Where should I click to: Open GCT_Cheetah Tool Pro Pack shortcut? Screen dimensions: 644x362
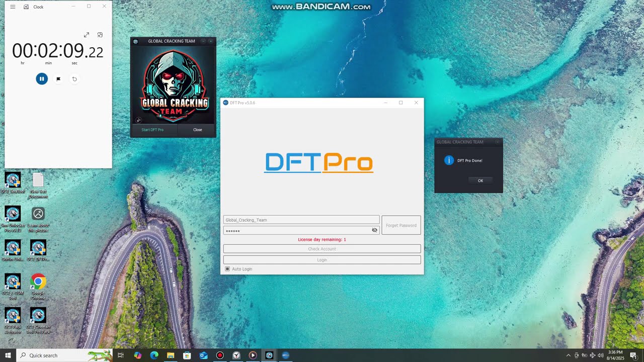[x=38, y=321]
